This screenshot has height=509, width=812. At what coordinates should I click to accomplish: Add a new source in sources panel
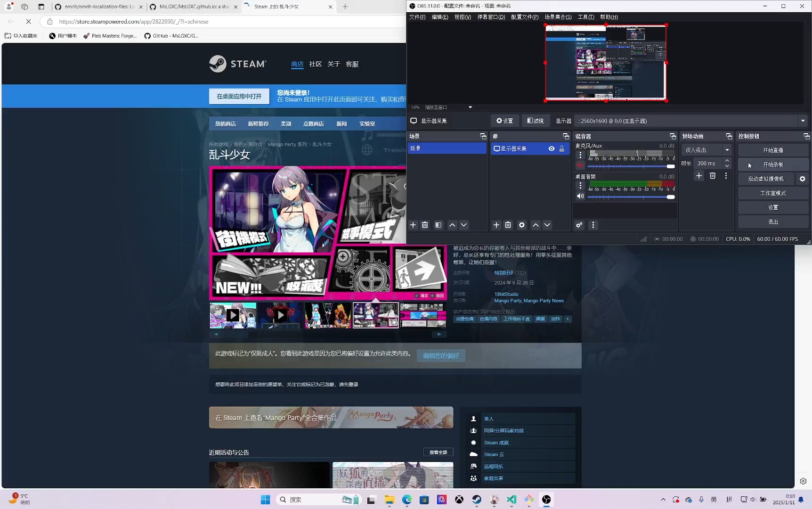(x=496, y=225)
